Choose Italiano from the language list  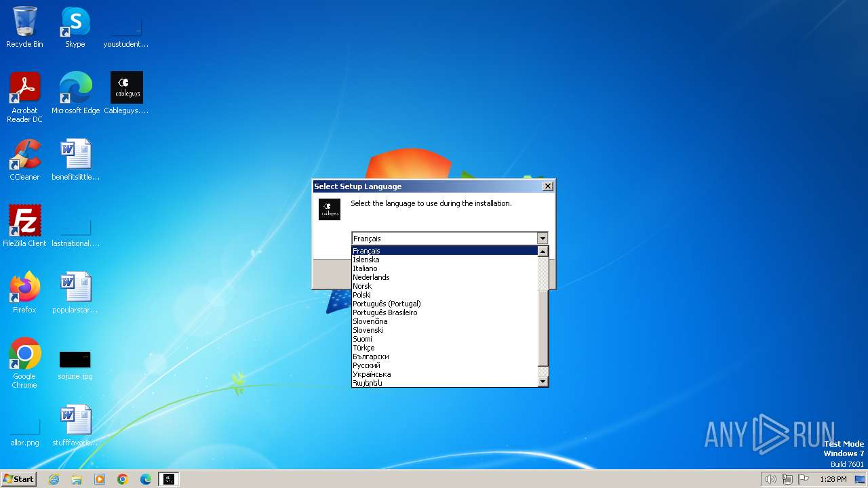click(444, 268)
